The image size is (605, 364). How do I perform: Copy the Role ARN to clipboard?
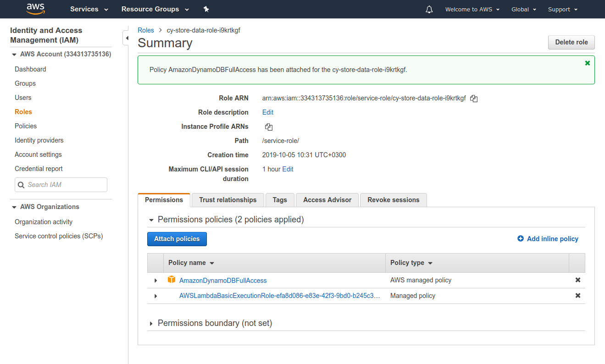474,99
